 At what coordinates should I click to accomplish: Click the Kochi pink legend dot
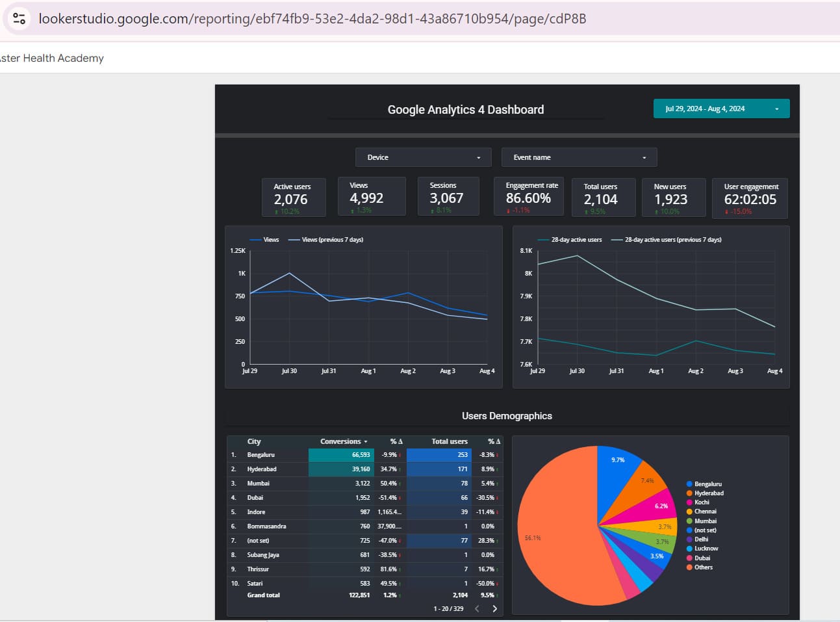coord(689,502)
